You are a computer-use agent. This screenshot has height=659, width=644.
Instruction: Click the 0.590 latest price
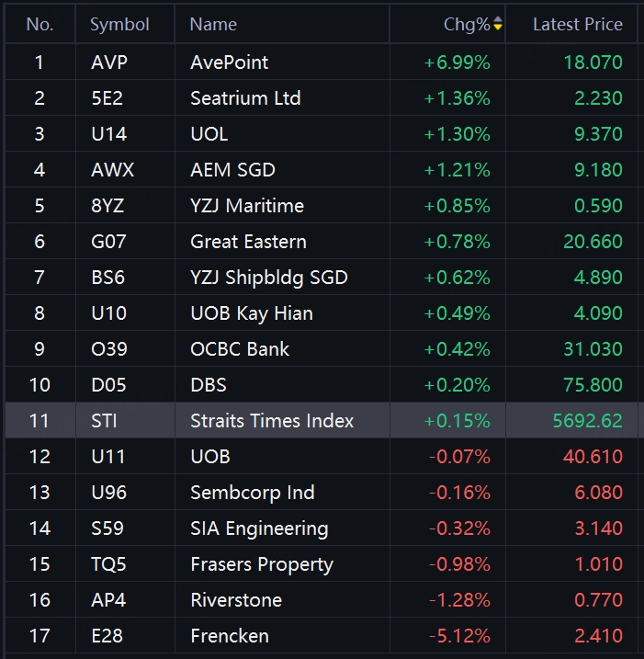coord(598,206)
